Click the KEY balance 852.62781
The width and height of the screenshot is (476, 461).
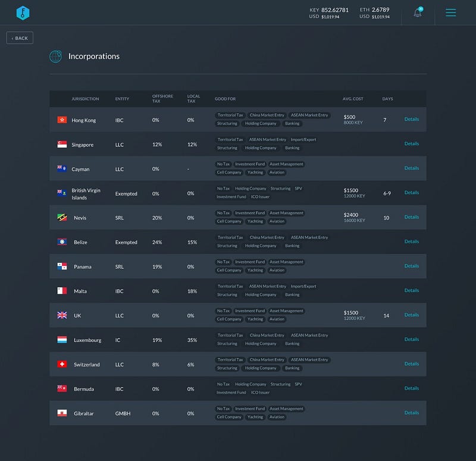[x=334, y=10]
